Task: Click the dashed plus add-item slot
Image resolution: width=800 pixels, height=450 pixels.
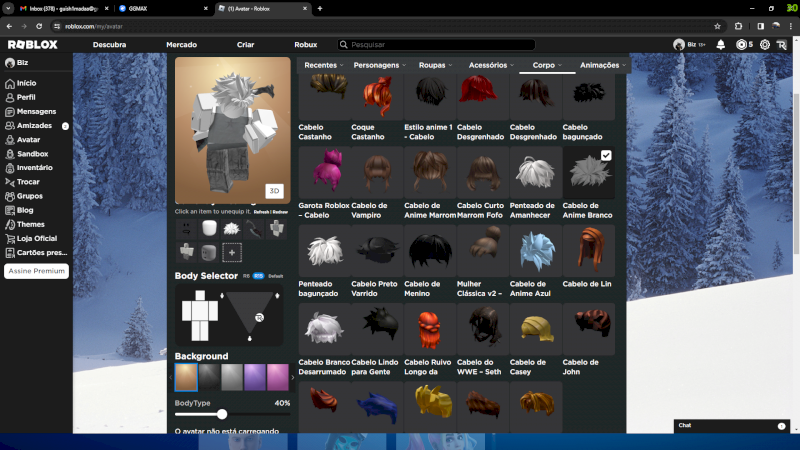Action: point(232,253)
